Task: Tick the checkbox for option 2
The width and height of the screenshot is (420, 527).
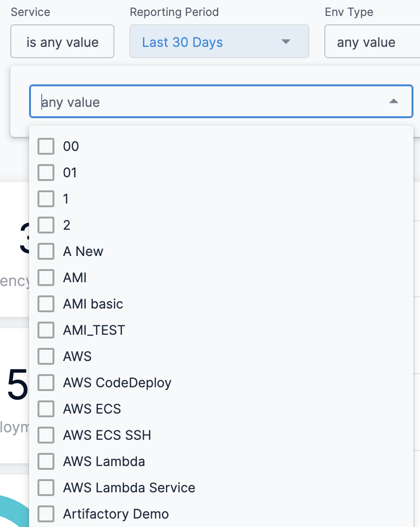Action: [x=46, y=225]
